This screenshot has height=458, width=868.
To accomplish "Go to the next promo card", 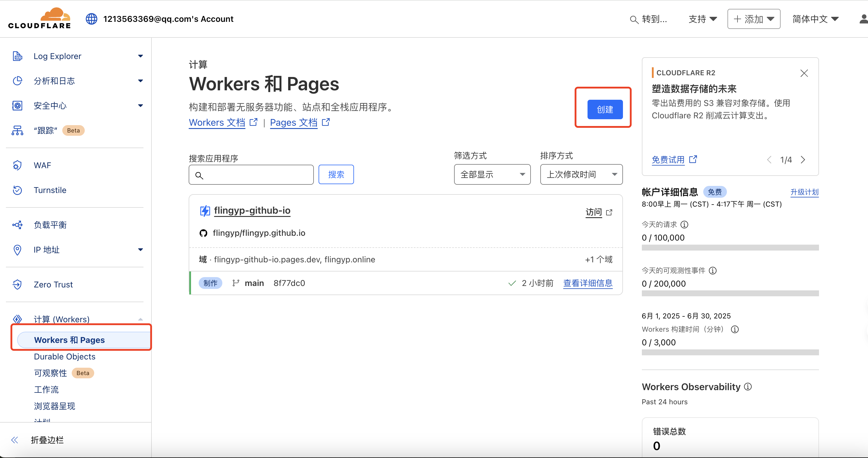I will point(803,160).
